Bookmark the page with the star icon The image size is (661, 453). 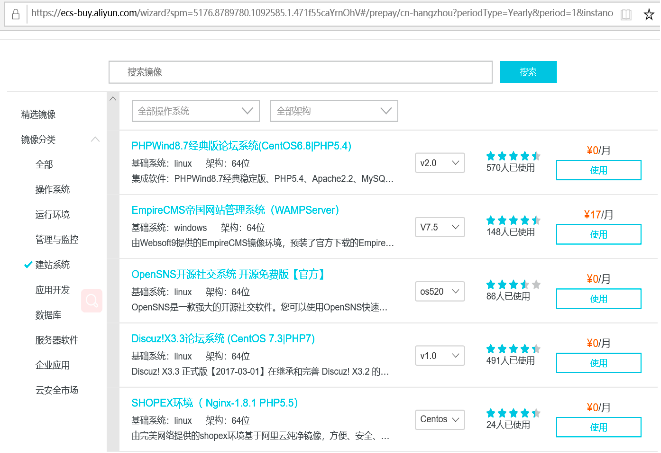(x=649, y=15)
